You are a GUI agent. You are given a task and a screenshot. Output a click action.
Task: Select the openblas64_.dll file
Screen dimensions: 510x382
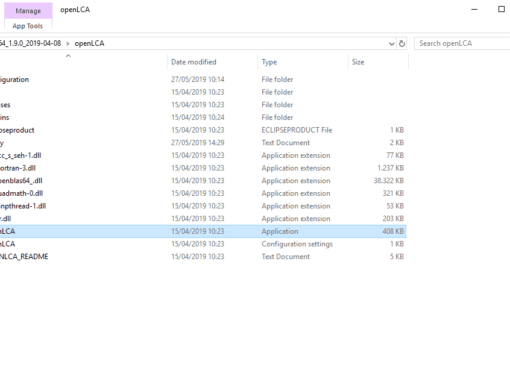coord(203,181)
